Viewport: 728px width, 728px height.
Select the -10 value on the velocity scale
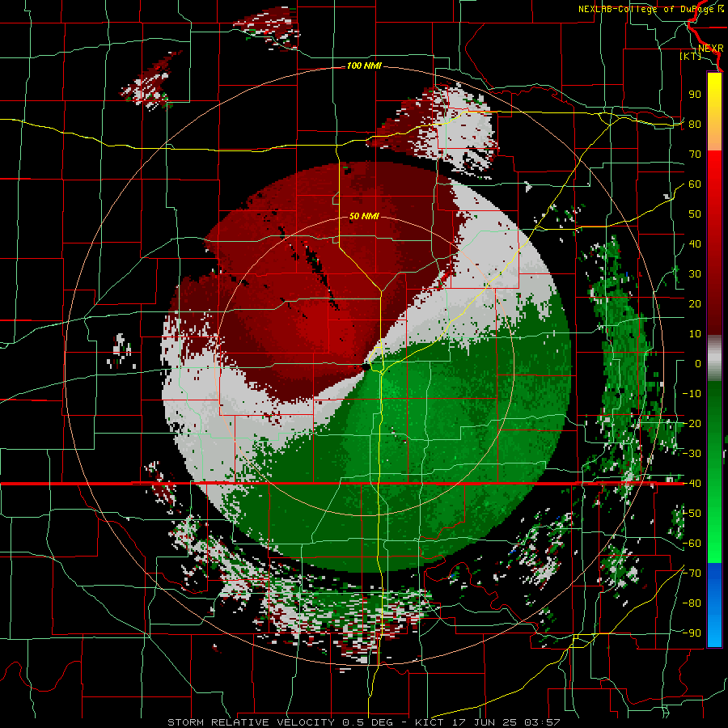(692, 394)
